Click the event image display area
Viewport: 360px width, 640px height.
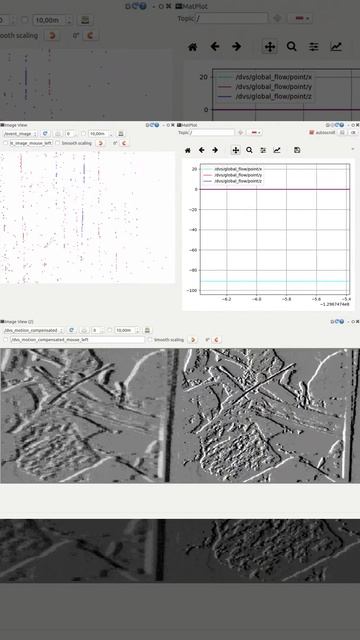coord(87,217)
